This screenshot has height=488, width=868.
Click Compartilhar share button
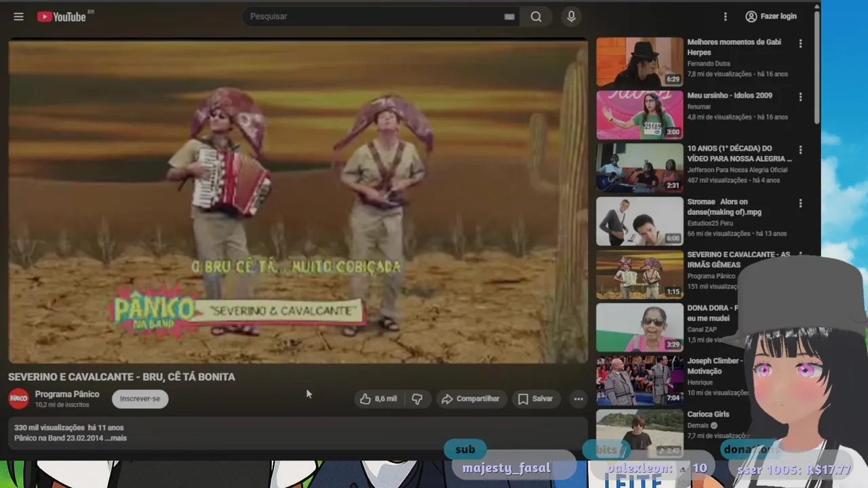[470, 399]
